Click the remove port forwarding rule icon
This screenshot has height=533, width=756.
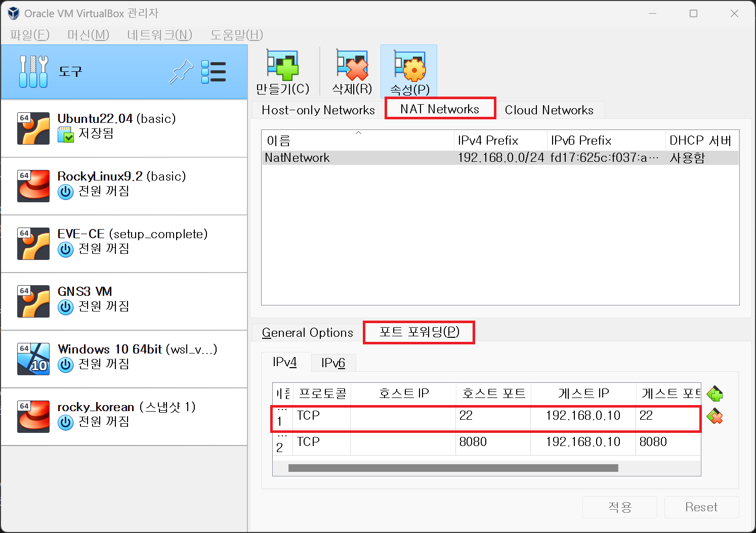pyautogui.click(x=715, y=416)
